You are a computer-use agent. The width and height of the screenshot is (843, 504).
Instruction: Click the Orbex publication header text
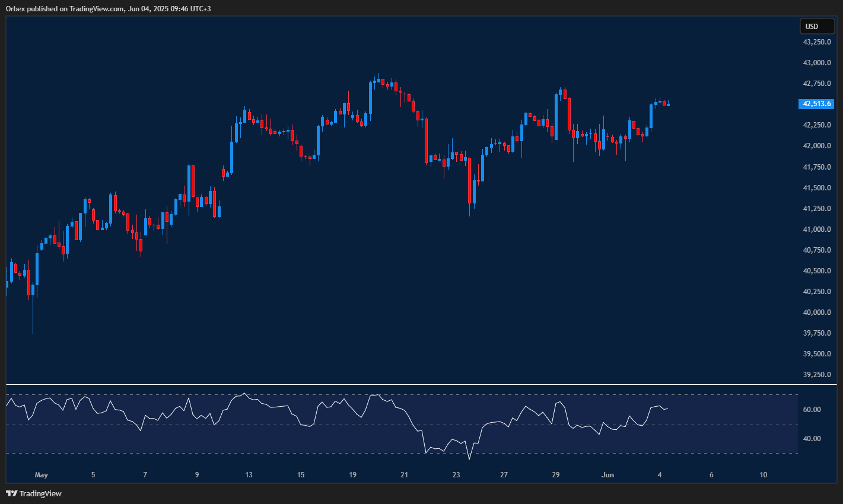pyautogui.click(x=107, y=8)
